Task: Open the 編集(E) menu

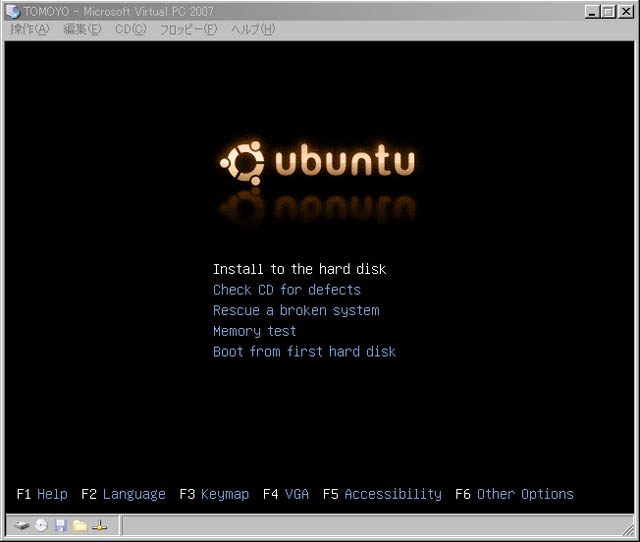Action: click(82, 29)
